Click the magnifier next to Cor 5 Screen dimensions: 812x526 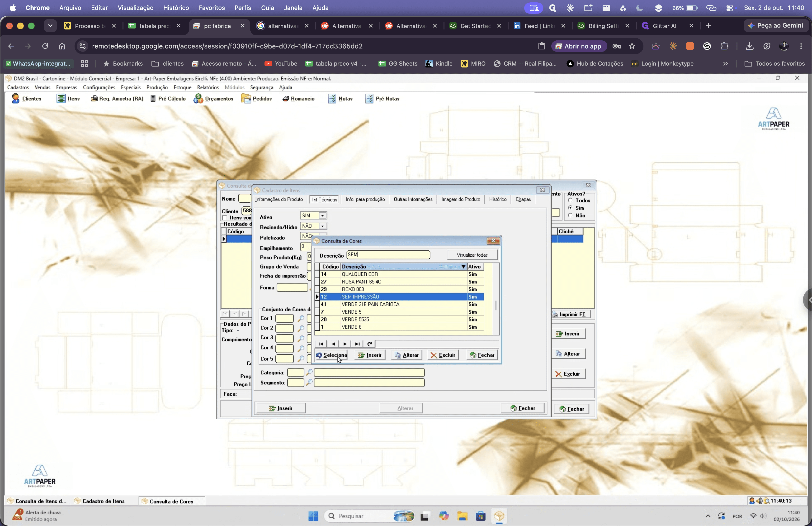point(301,359)
